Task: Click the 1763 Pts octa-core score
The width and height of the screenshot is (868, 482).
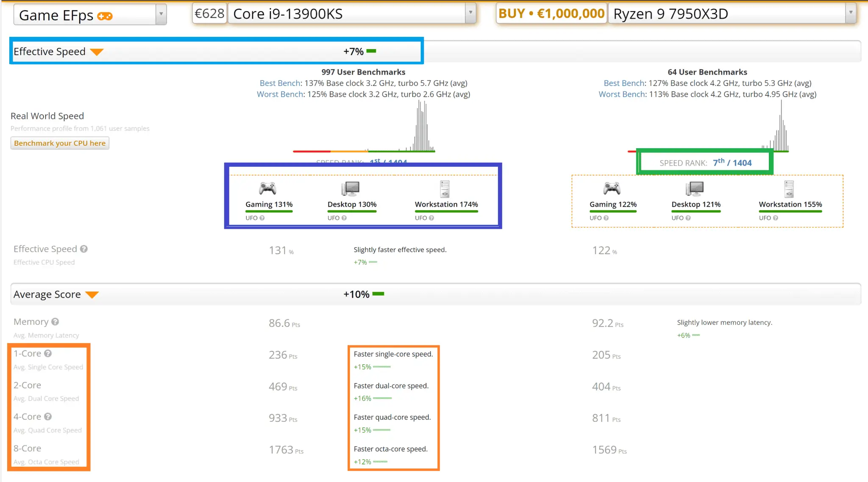Action: pyautogui.click(x=286, y=450)
